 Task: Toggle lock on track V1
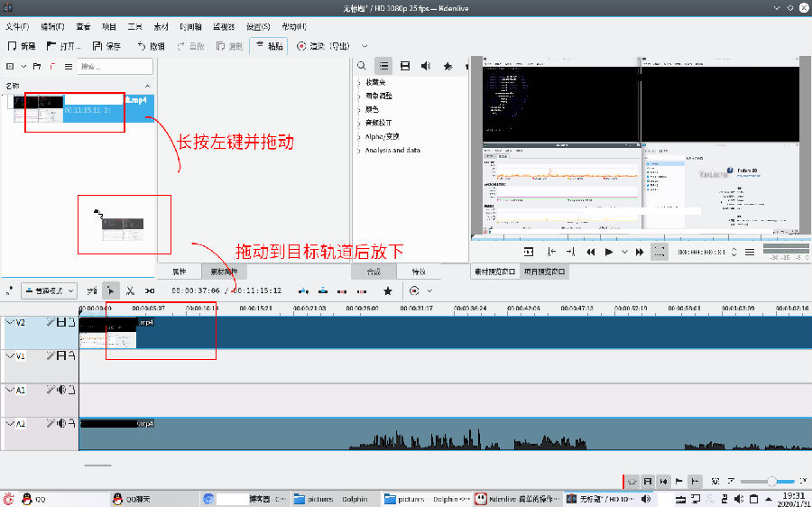pyautogui.click(x=71, y=355)
